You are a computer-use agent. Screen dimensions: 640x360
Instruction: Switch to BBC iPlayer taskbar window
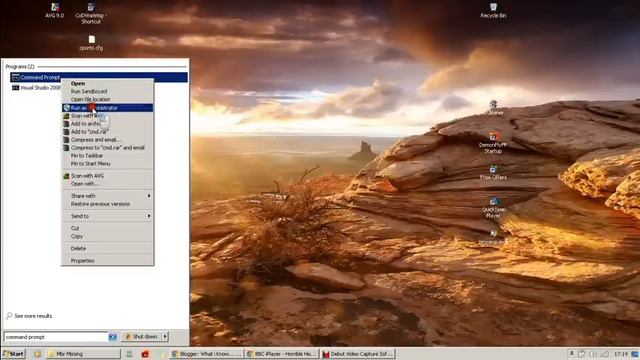pos(281,354)
